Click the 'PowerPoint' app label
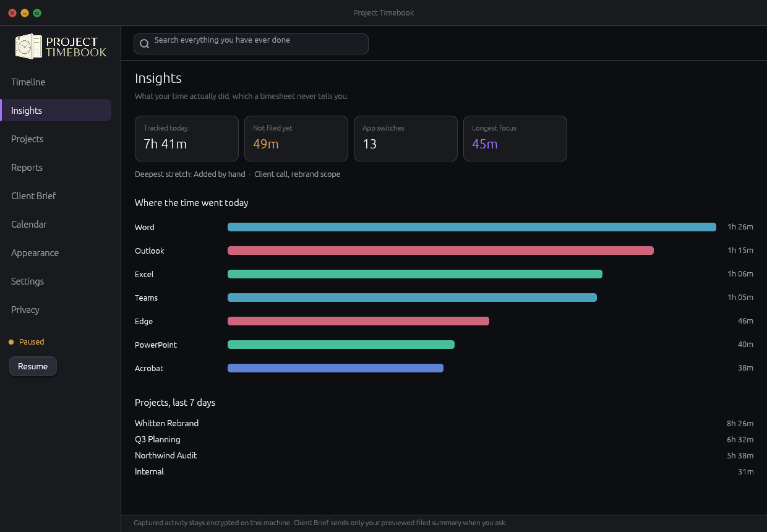 pyautogui.click(x=156, y=345)
